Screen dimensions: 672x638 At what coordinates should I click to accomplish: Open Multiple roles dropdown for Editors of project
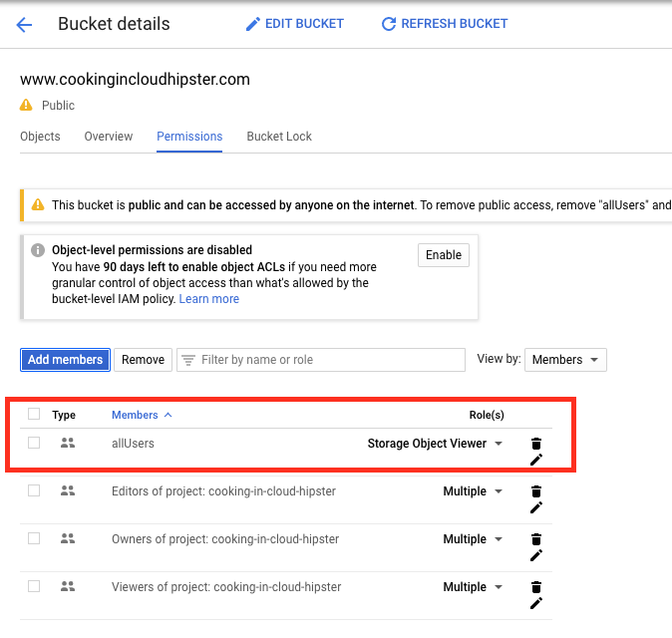473,491
